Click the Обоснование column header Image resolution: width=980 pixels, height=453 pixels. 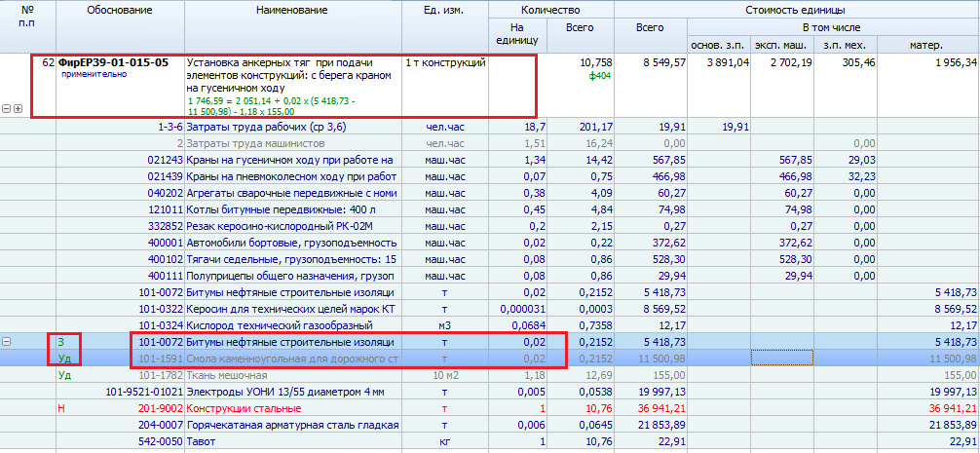click(119, 10)
